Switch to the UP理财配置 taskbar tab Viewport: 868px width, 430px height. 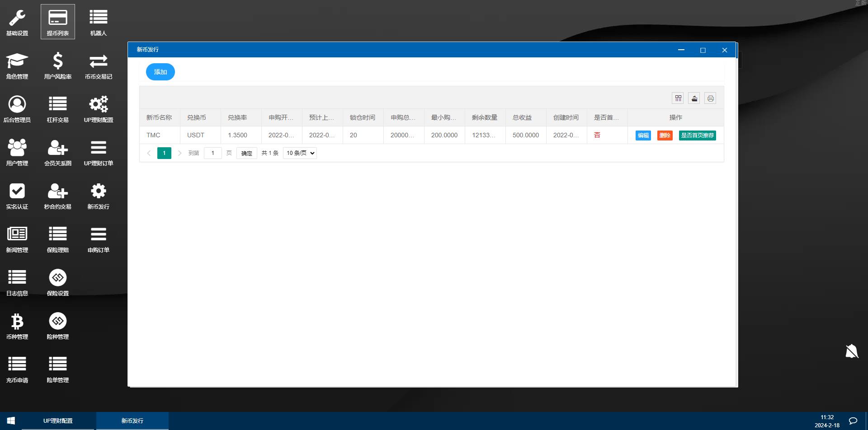click(58, 420)
